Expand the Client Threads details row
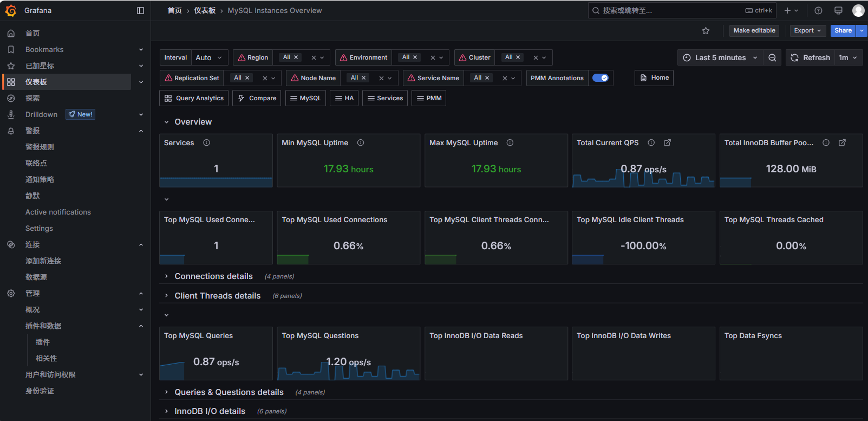 pos(166,296)
